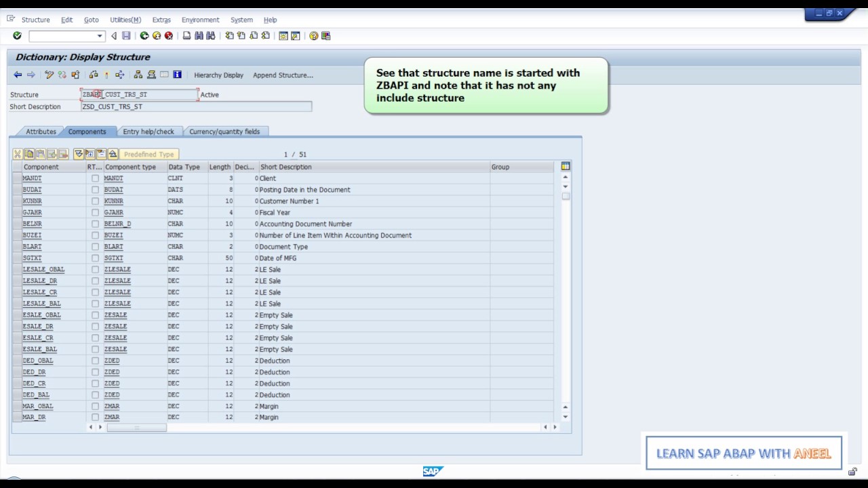Open the Utilities(M) menu
The height and width of the screenshot is (488, 868).
coord(125,20)
